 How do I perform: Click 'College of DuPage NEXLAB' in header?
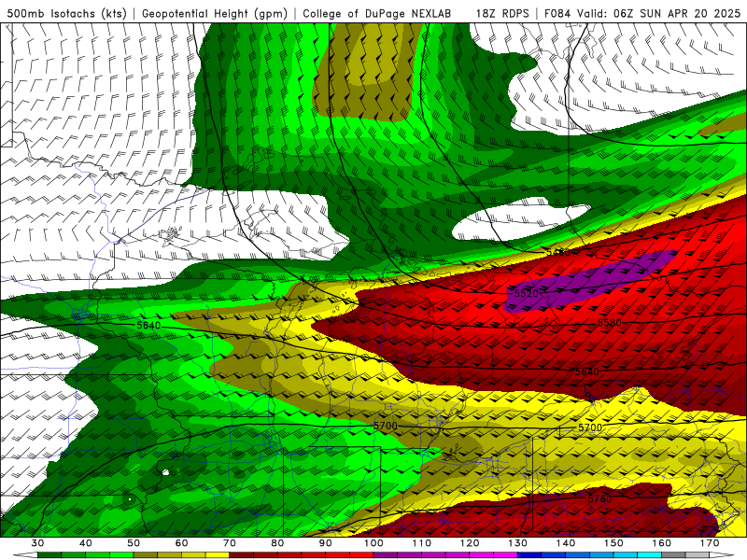377,13
